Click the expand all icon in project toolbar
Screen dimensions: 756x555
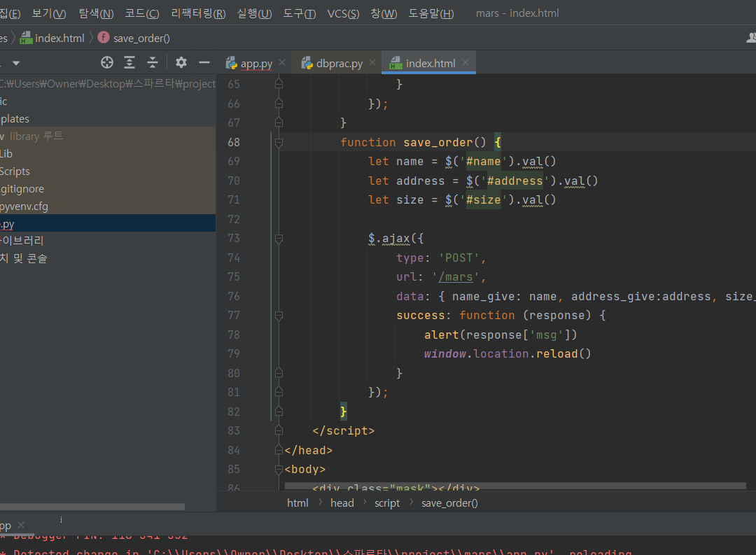pos(129,63)
